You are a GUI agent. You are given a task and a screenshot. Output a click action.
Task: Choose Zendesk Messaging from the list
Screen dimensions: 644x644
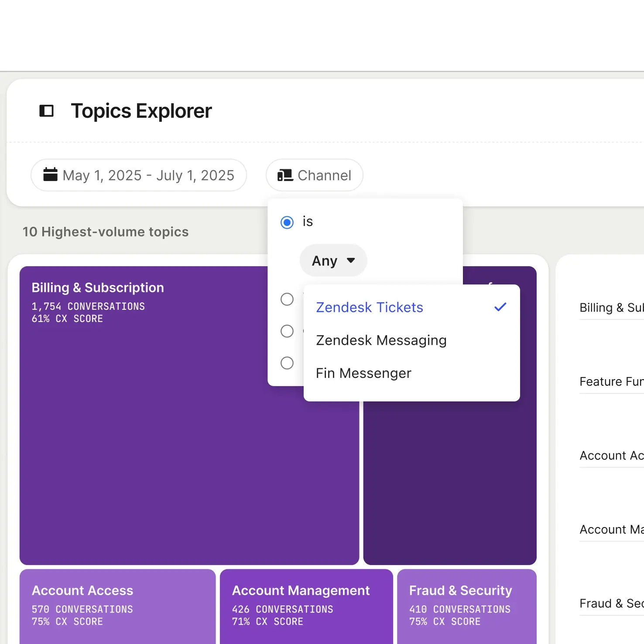381,340
